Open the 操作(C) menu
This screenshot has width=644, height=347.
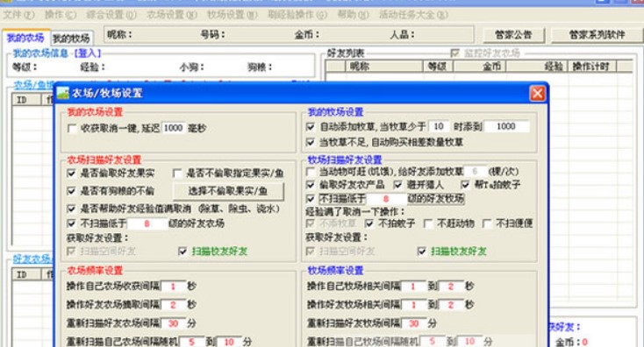61,15
